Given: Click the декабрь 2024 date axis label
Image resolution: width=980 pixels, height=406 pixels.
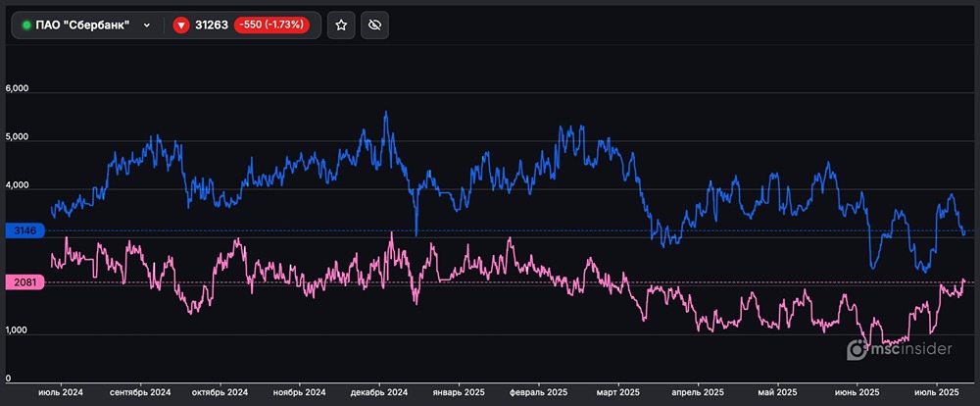Looking at the screenshot, I should click(379, 392).
